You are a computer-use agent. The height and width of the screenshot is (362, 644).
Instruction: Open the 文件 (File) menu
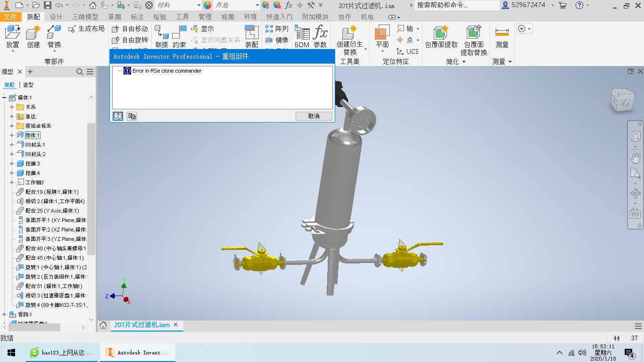(x=10, y=16)
